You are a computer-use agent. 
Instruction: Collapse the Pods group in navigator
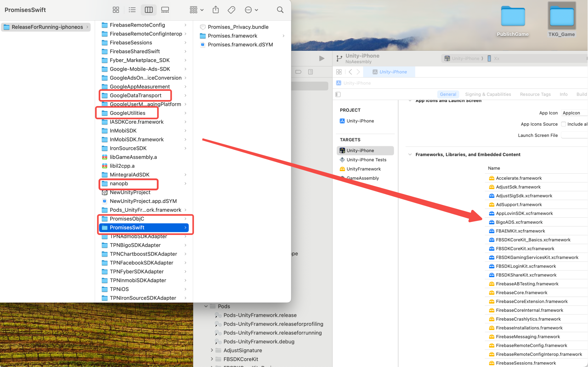tap(206, 306)
